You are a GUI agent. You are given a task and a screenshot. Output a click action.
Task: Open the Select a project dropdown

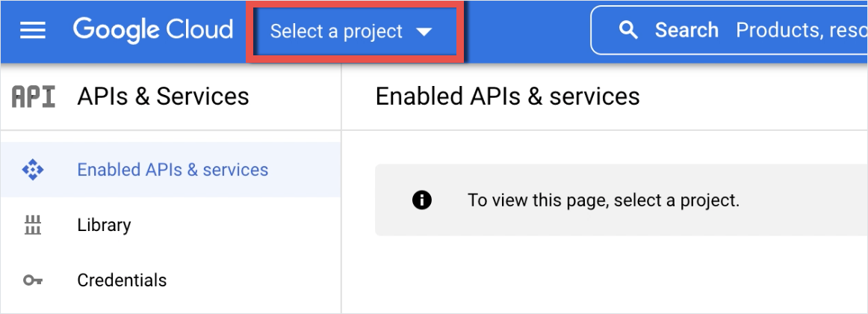(x=350, y=31)
